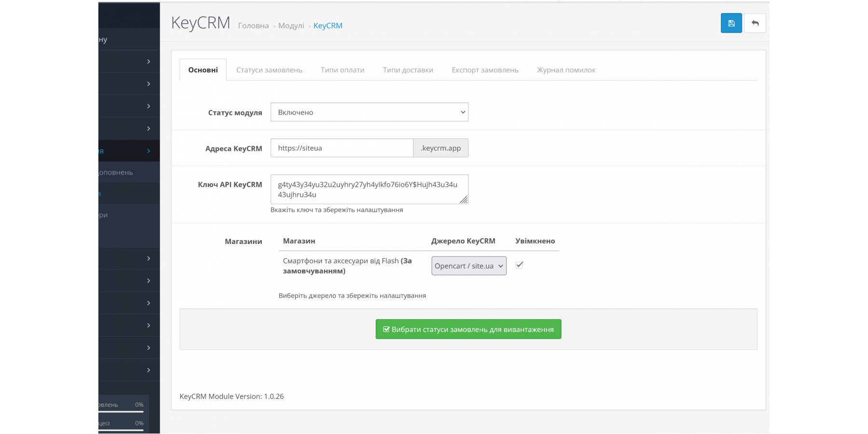Click the .keycrm.app domain suffix box

coord(441,148)
